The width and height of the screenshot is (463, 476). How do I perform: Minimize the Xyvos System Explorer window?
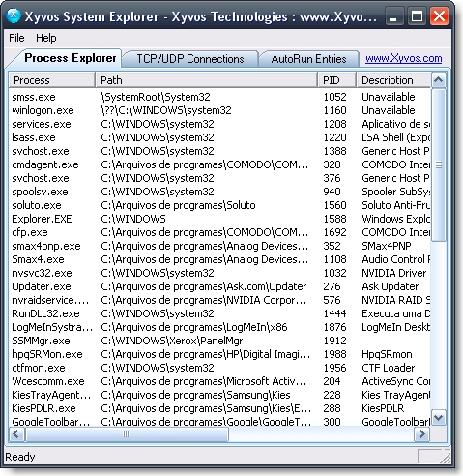pos(393,16)
